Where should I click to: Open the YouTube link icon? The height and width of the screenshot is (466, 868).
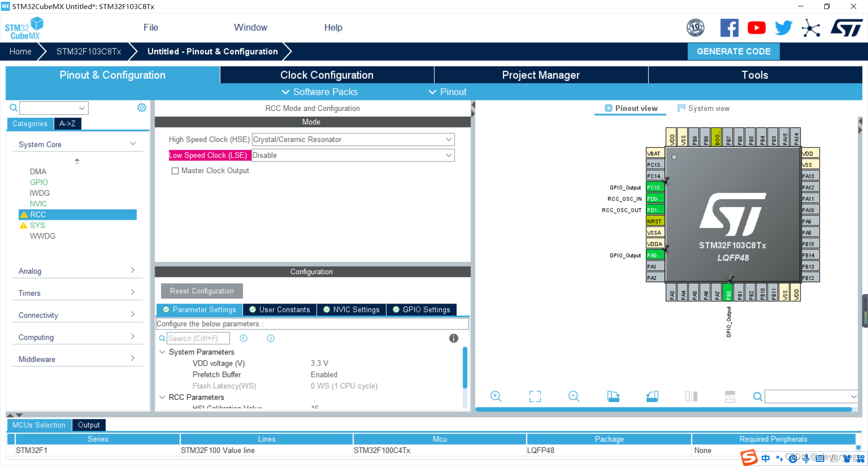coord(756,28)
